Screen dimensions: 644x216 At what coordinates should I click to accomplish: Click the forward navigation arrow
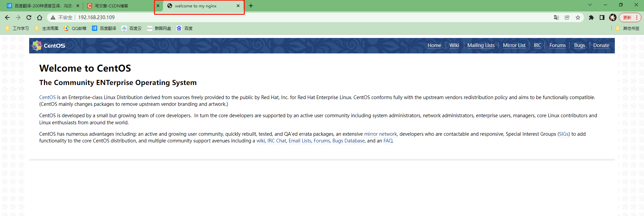[18, 17]
